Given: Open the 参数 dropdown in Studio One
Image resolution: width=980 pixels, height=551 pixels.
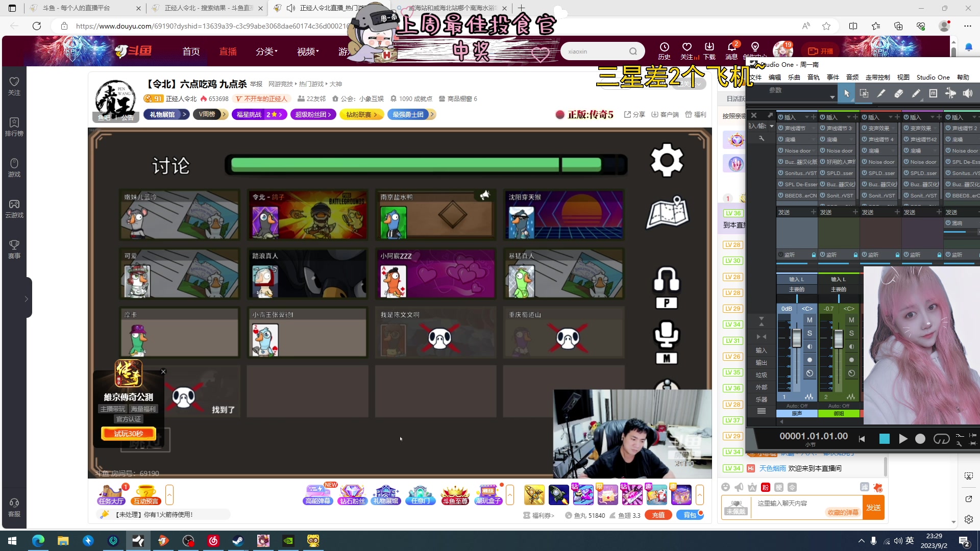Looking at the screenshot, I should click(x=832, y=97).
